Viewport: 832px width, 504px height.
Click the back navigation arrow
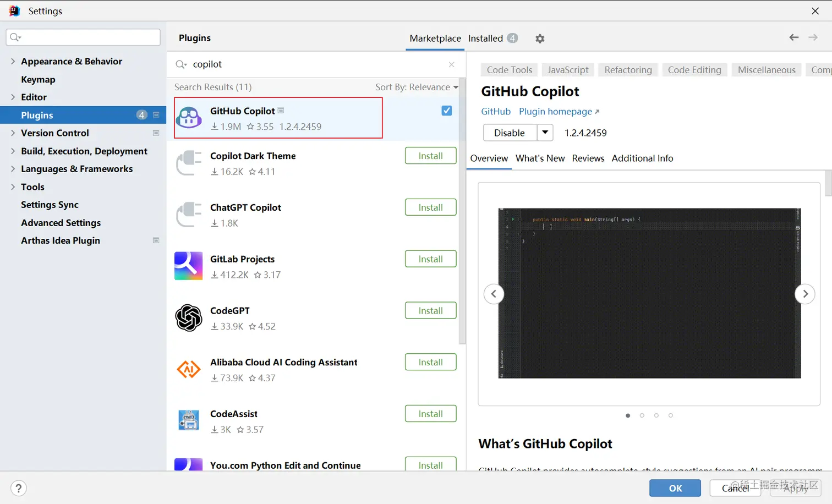pyautogui.click(x=793, y=37)
